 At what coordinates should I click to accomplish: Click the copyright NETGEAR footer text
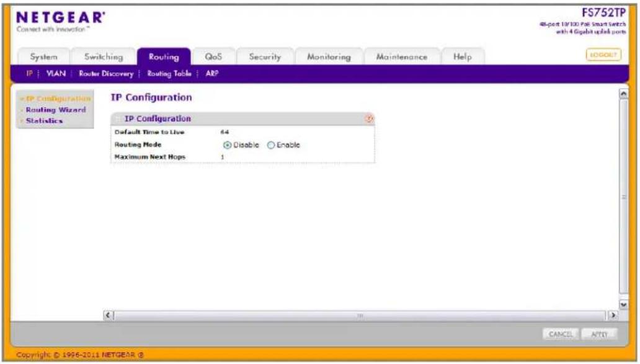pyautogui.click(x=79, y=355)
